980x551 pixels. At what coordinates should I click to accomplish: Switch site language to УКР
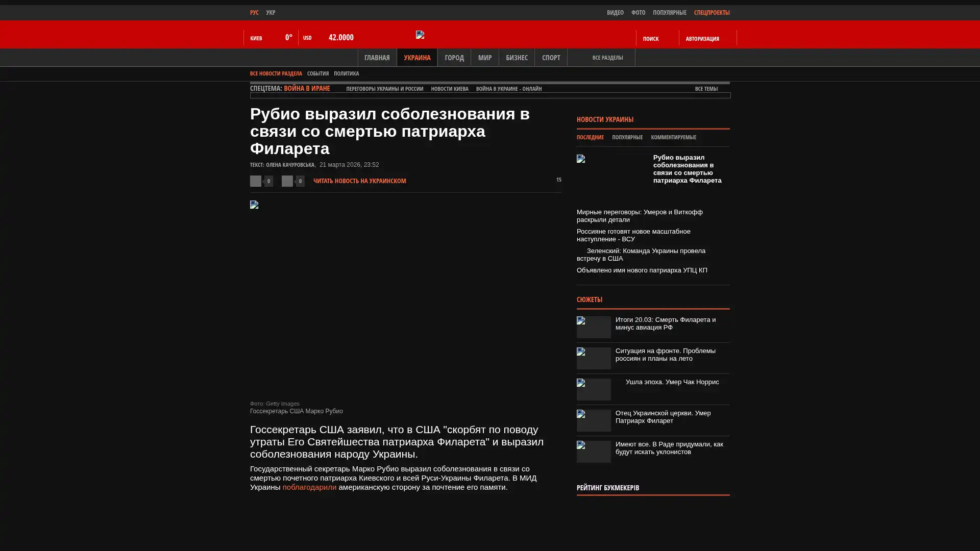pos(271,13)
